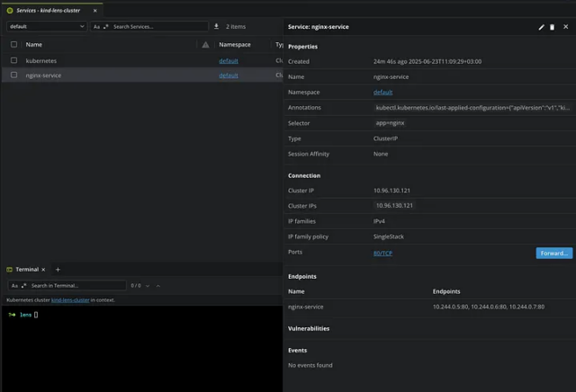Open the default namespace filter dropdown

click(45, 27)
